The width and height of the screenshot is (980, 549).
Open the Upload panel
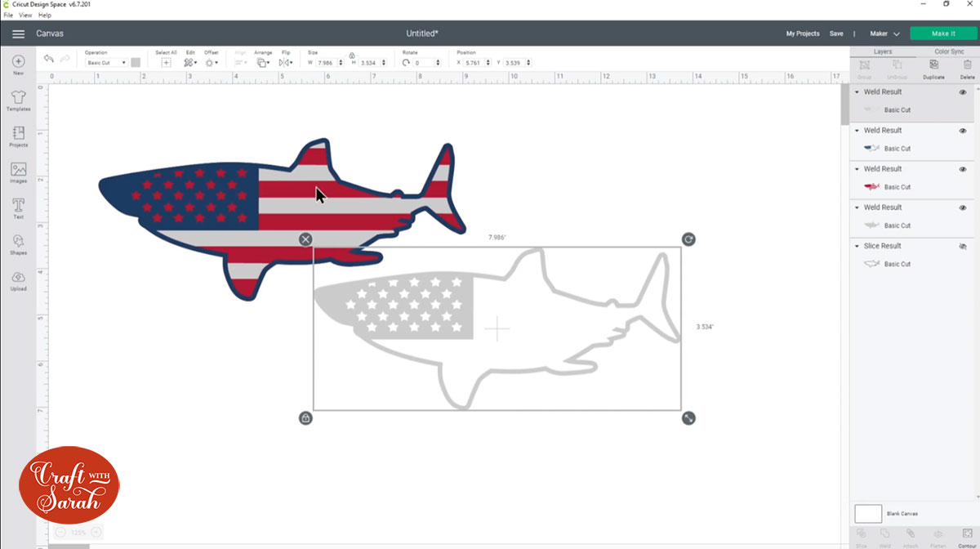[x=18, y=280]
